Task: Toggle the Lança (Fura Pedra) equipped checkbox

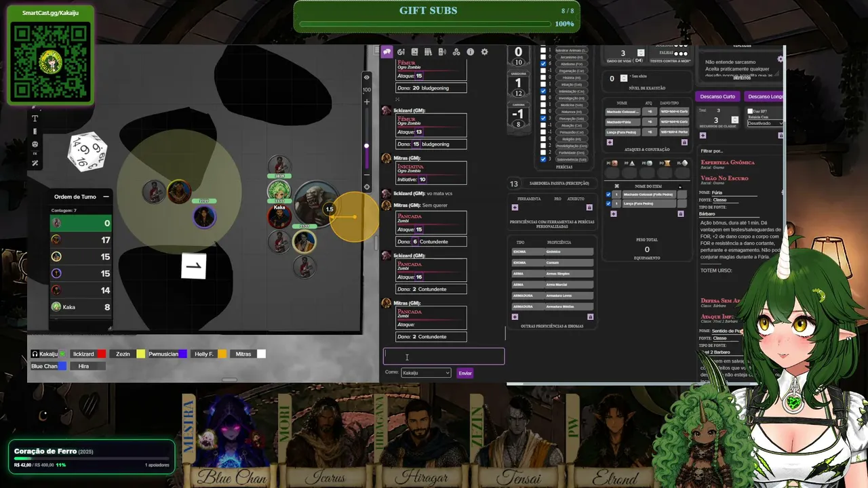Action: tap(608, 203)
